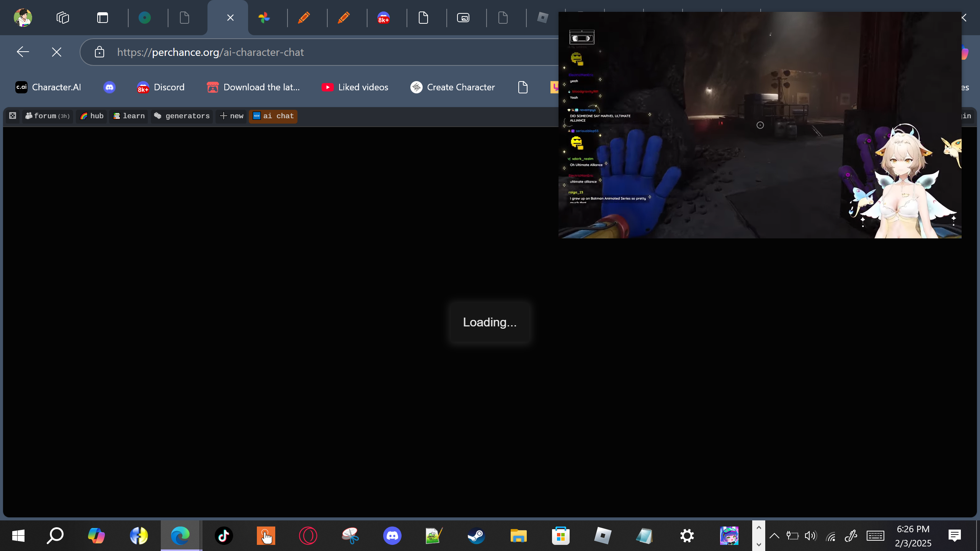Open the Snipping Tool on the taskbar
Image resolution: width=980 pixels, height=551 pixels.
pos(350,536)
